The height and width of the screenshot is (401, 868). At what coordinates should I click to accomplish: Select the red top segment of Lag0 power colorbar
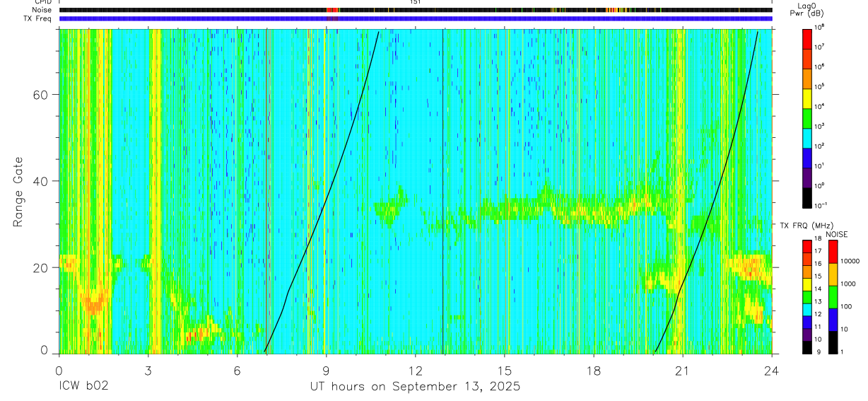pyautogui.click(x=808, y=38)
